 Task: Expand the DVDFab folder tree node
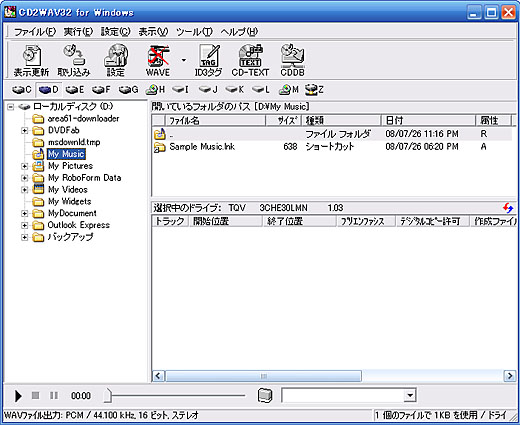pyautogui.click(x=24, y=130)
